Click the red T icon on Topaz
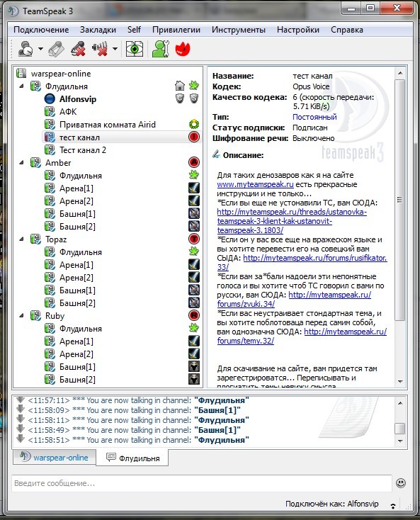 pos(194,239)
